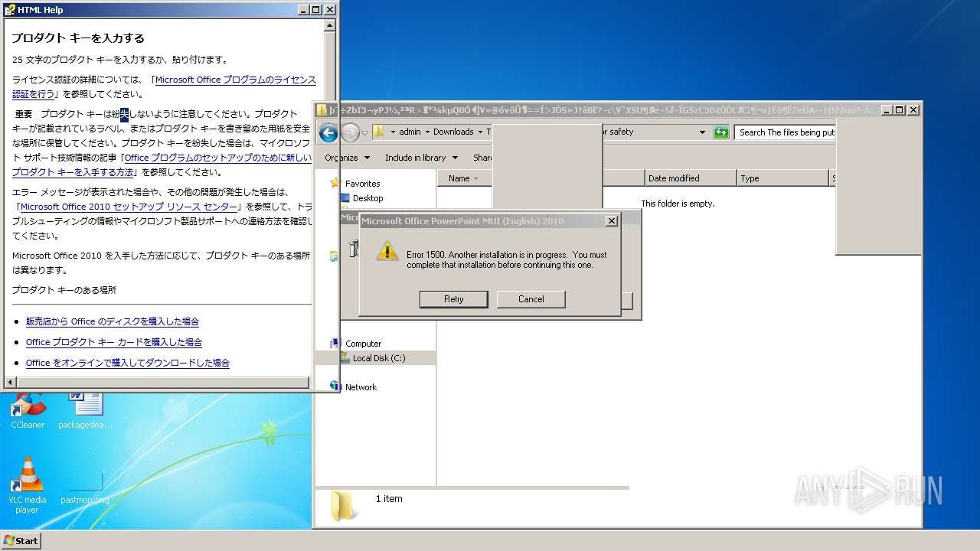Open the link about buying an Office disc at retail
The image size is (980, 551).
pyautogui.click(x=113, y=321)
